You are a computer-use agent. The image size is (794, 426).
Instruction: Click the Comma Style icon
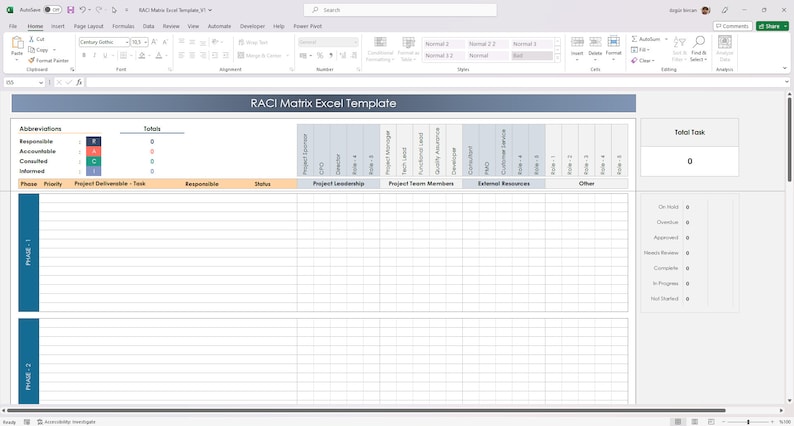click(331, 55)
